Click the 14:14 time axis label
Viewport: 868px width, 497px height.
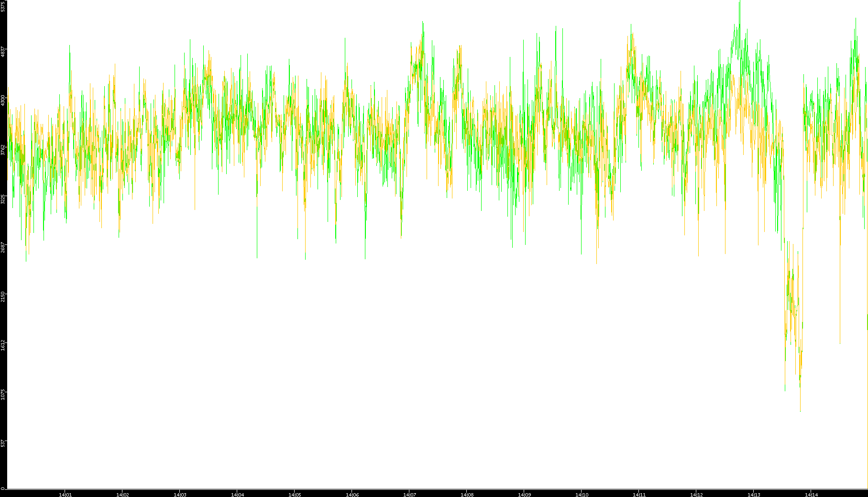(811, 494)
